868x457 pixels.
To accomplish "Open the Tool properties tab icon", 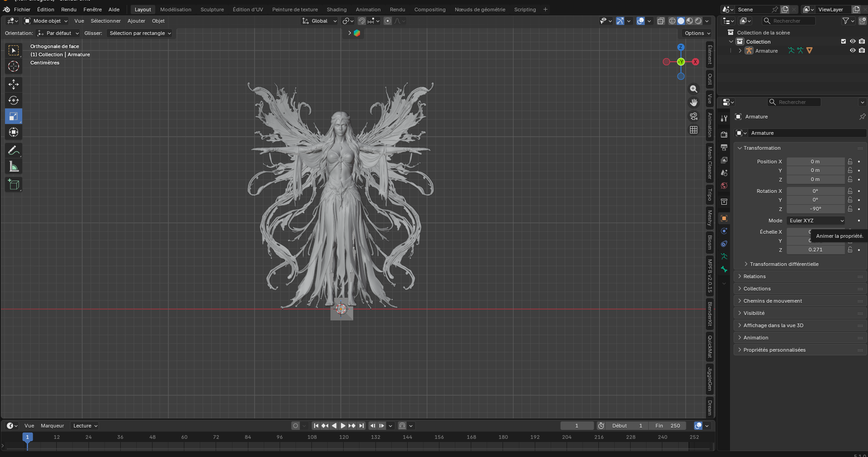I will click(724, 118).
